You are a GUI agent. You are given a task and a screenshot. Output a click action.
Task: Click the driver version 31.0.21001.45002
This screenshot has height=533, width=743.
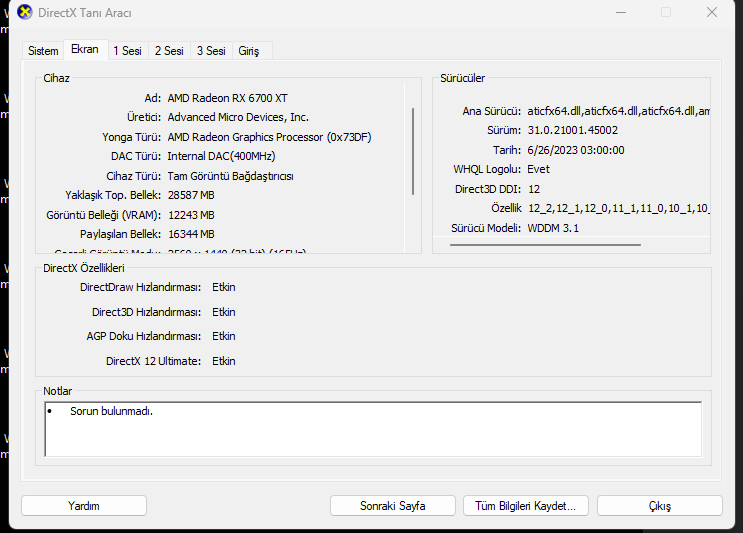[x=572, y=130]
